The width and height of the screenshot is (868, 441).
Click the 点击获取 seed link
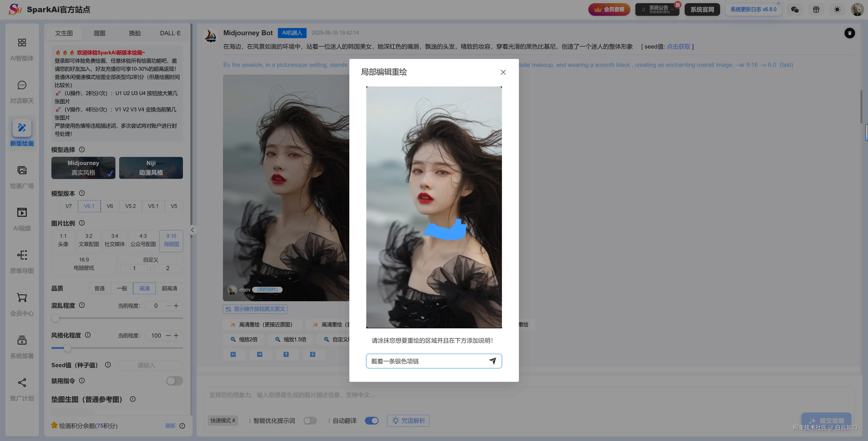[x=678, y=47]
